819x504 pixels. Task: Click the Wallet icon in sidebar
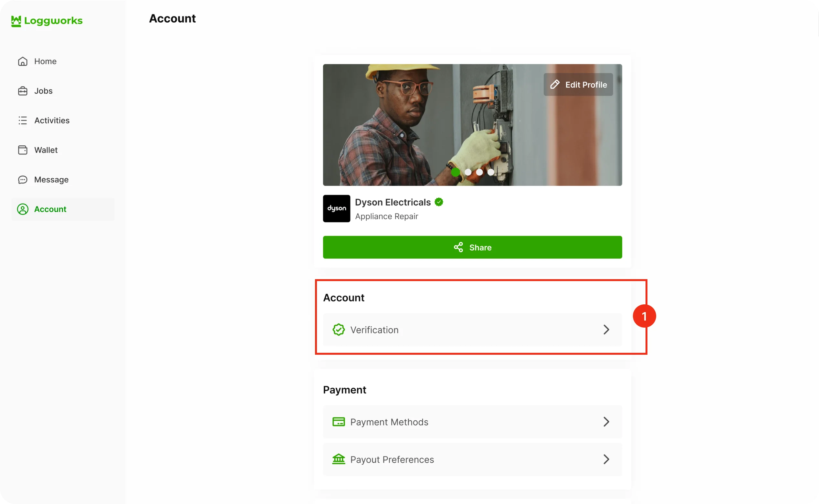(x=23, y=150)
